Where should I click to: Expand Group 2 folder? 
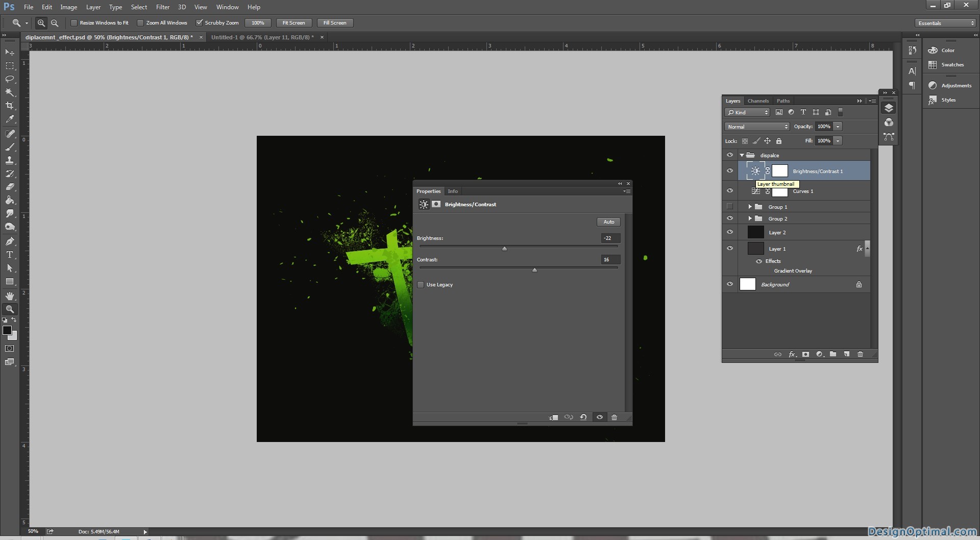750,218
